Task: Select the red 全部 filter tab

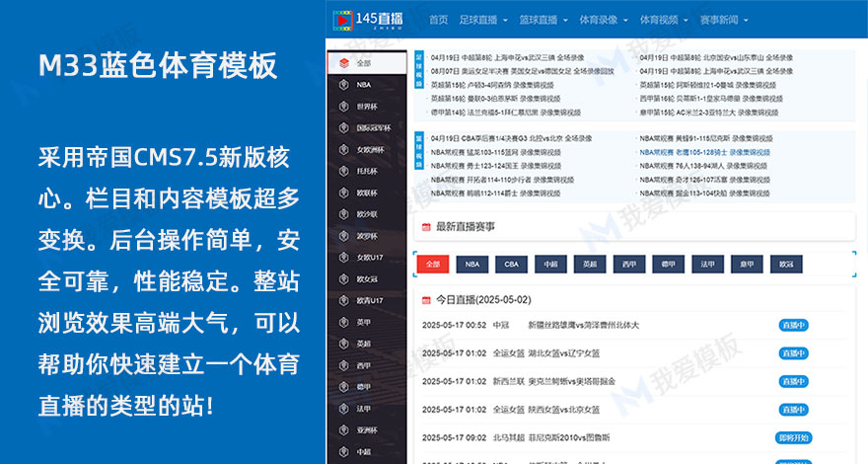Action: click(x=433, y=264)
